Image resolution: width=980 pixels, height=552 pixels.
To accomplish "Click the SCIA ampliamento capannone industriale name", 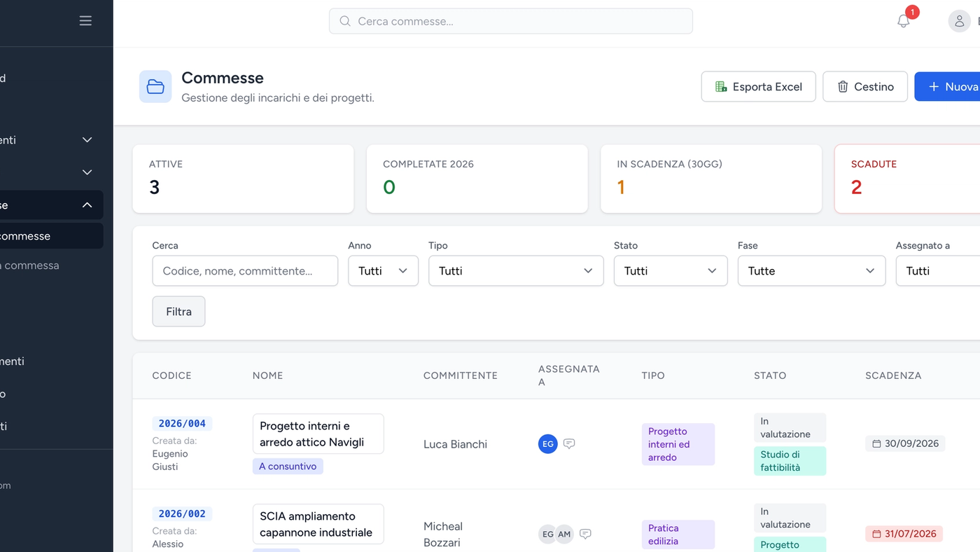I will pyautogui.click(x=318, y=525).
